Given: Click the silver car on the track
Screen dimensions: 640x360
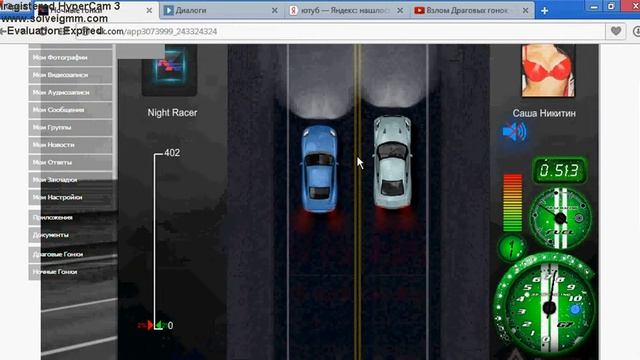Looking at the screenshot, I should point(392,162).
